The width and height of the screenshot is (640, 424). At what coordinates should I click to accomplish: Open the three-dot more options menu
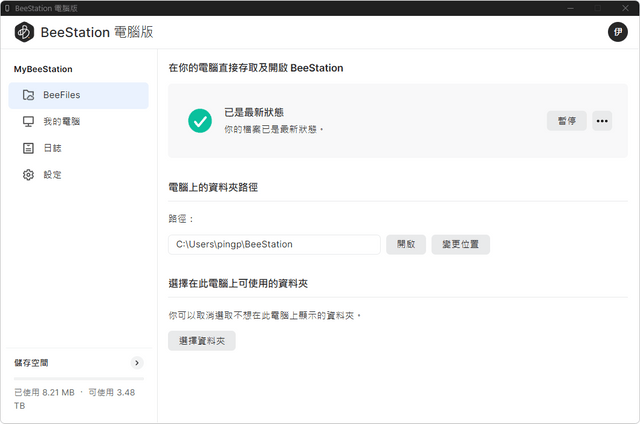602,121
